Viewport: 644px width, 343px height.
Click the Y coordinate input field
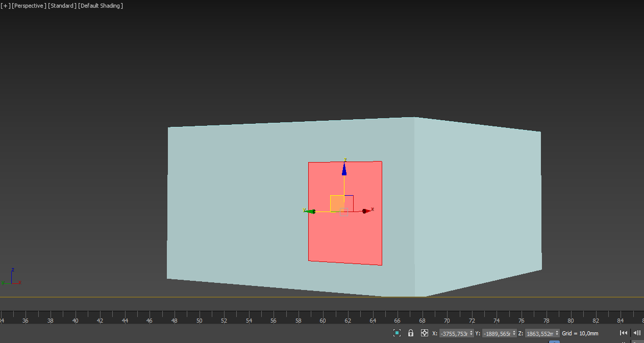497,333
